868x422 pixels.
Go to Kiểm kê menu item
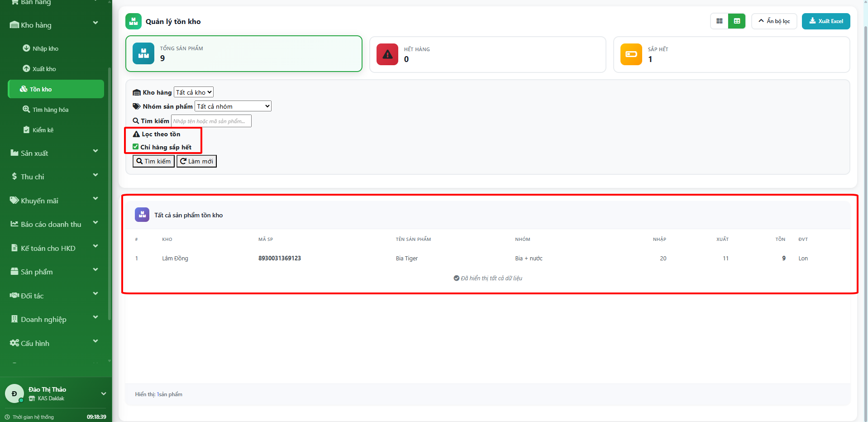[43, 130]
